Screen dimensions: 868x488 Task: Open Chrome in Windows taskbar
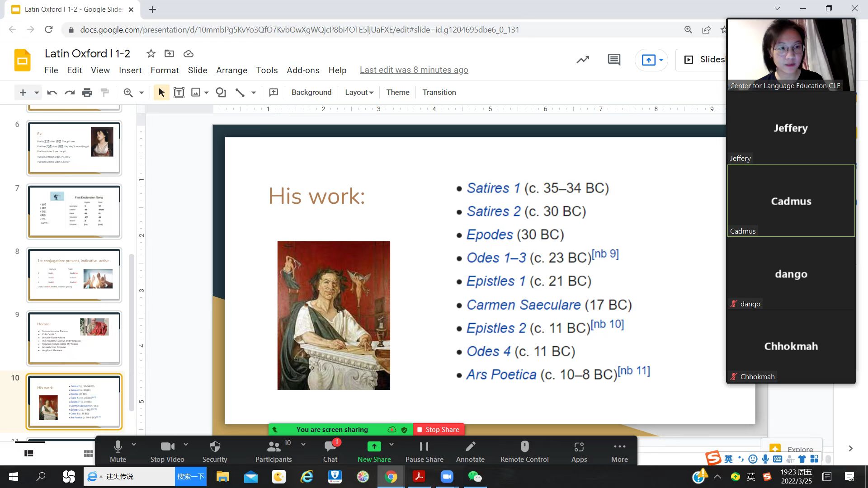(391, 477)
